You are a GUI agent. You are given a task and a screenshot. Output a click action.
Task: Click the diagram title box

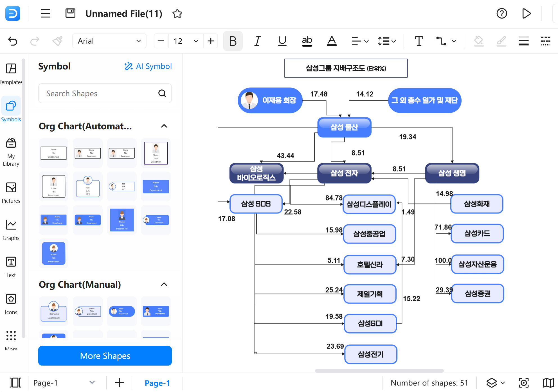346,68
